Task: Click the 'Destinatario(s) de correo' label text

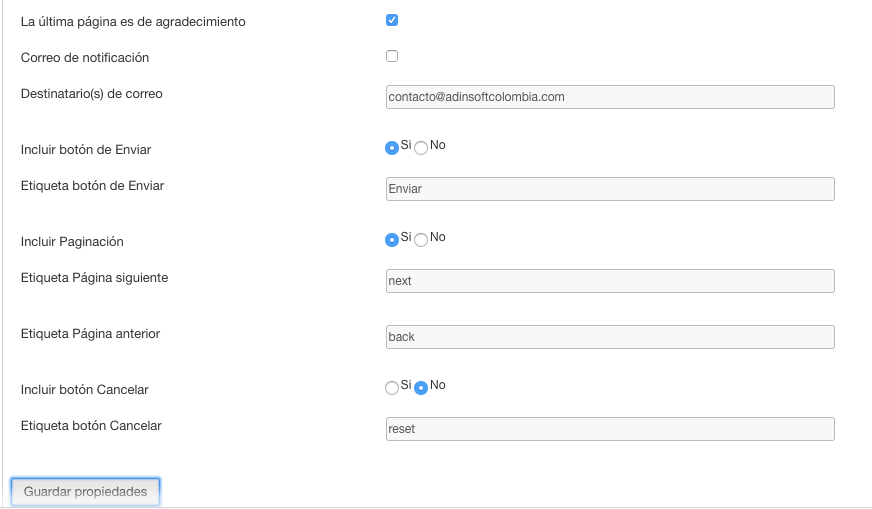Action: [92, 94]
